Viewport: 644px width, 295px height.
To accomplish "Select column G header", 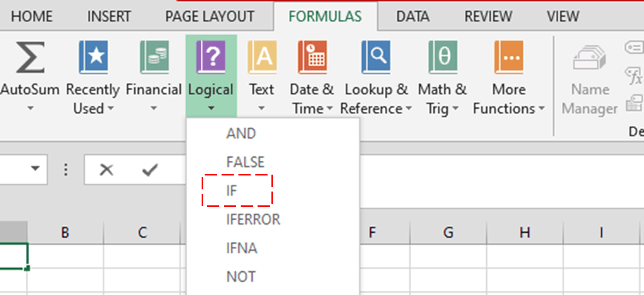I will [x=448, y=233].
